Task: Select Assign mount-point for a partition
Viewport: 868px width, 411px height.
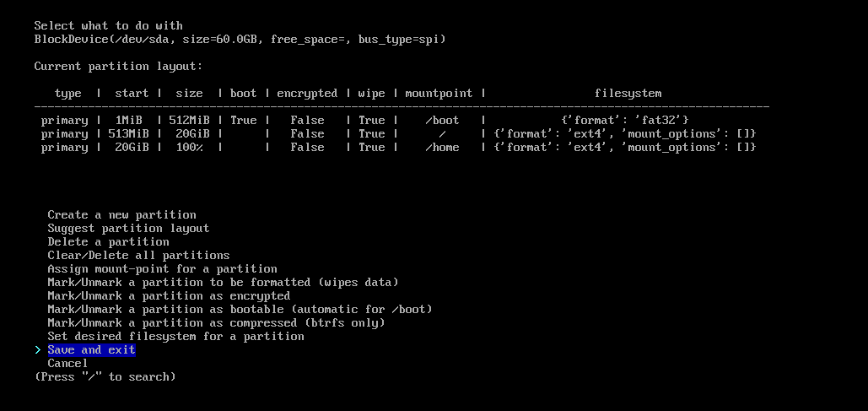Action: [162, 268]
